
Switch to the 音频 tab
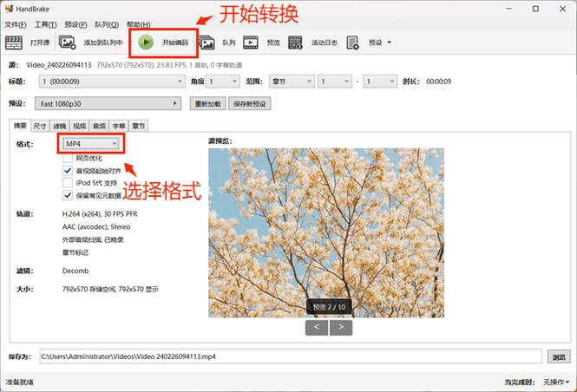(x=100, y=126)
